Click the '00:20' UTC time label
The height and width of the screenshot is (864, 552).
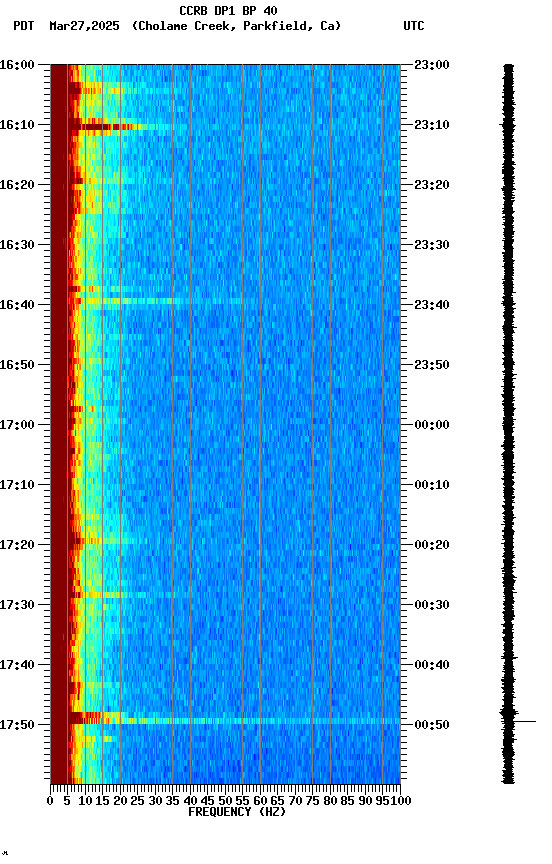pos(432,545)
